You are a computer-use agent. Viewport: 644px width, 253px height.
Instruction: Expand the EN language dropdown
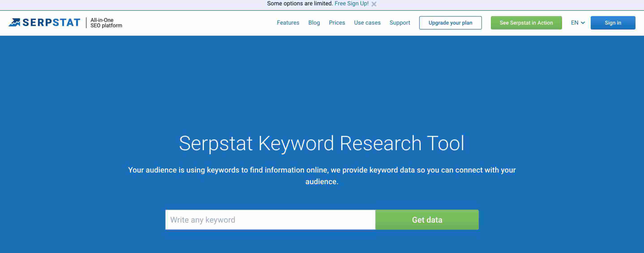click(577, 23)
